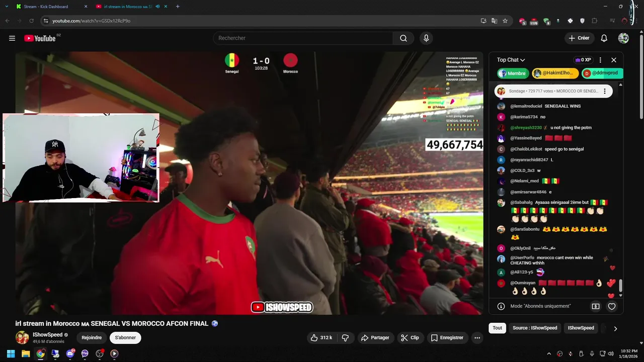Open the Chrome extensions puzzle icon
This screenshot has width=644, height=362.
pyautogui.click(x=595, y=21)
